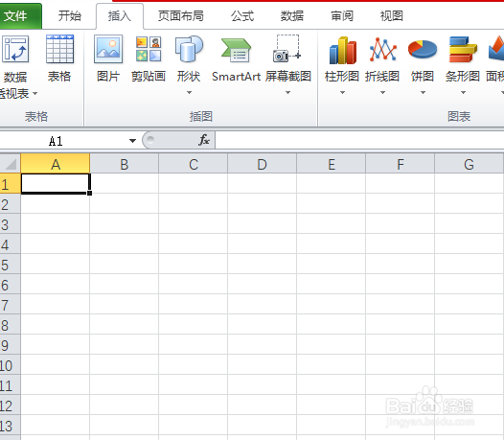Switch to the 视图 (View) tab
This screenshot has height=440, width=504.
coord(392,15)
